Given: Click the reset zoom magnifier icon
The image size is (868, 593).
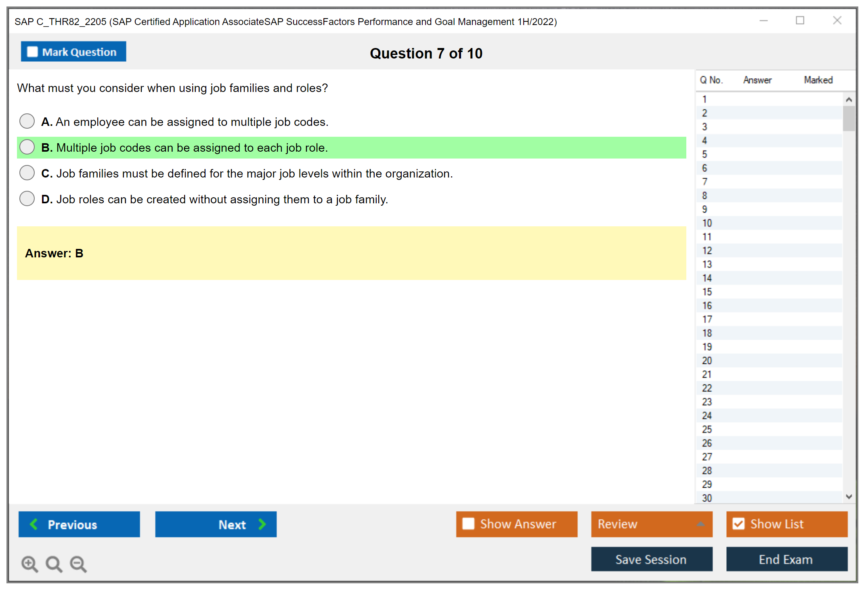Looking at the screenshot, I should tap(54, 563).
